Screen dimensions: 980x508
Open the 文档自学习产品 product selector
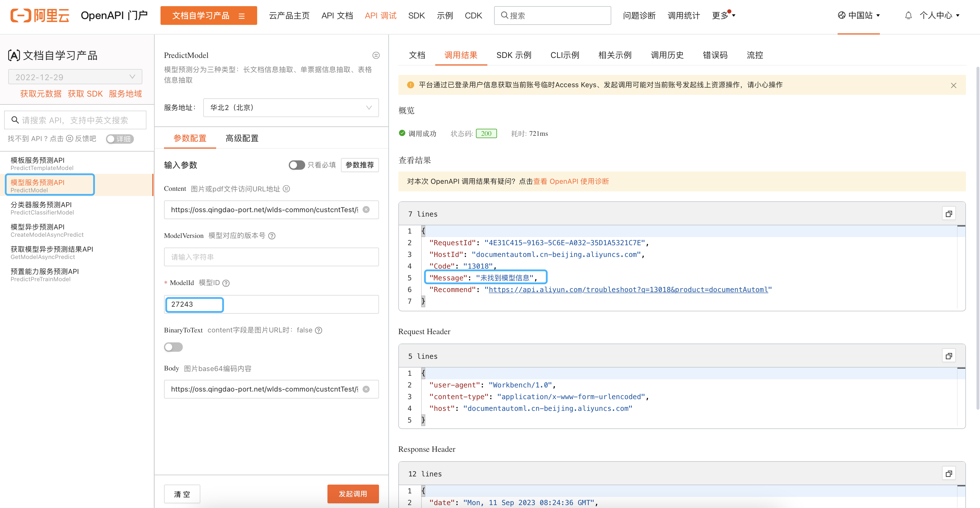[x=209, y=16]
